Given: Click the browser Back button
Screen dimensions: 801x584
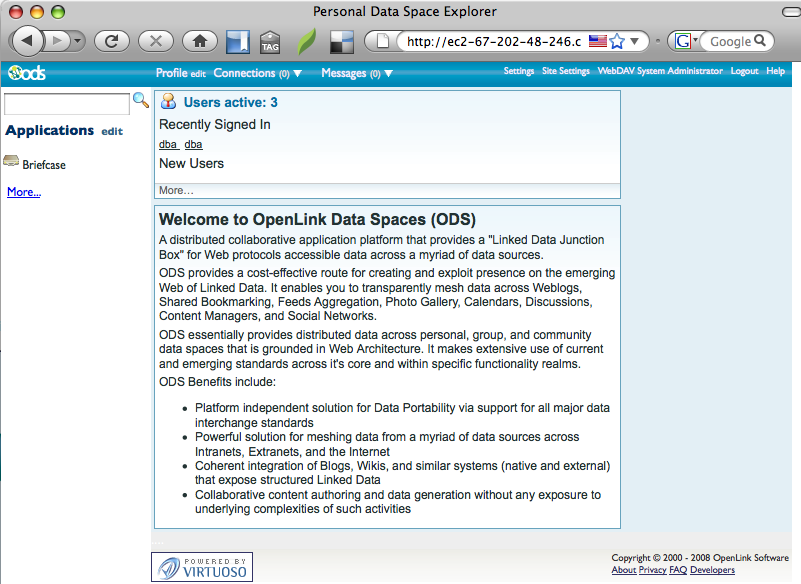Looking at the screenshot, I should point(27,41).
